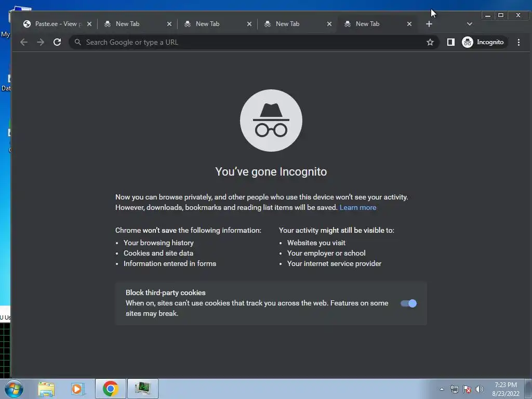The width and height of the screenshot is (532, 399).
Task: Click 'Cookies and site data' list item
Action: pyautogui.click(x=158, y=253)
